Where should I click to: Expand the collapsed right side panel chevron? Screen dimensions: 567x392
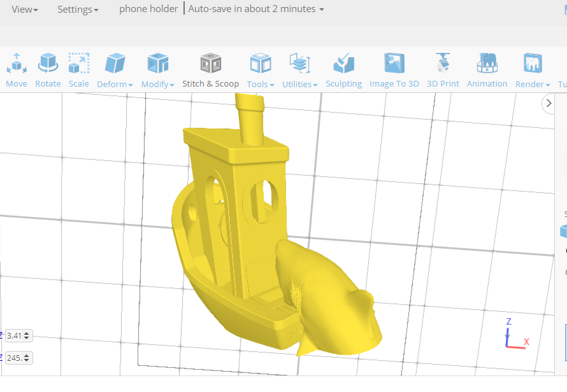click(549, 103)
